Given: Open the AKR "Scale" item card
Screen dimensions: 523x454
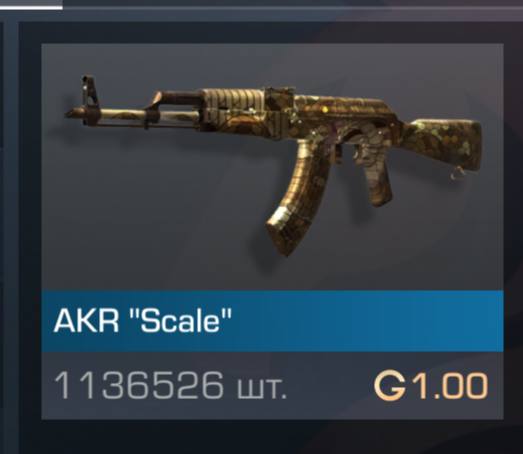Looking at the screenshot, I should [x=272, y=231].
